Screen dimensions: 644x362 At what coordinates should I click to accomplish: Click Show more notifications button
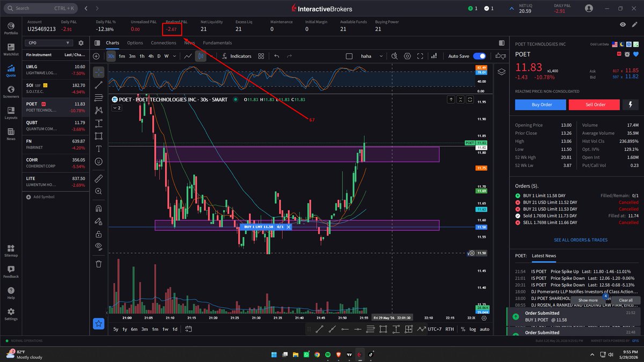click(x=589, y=300)
